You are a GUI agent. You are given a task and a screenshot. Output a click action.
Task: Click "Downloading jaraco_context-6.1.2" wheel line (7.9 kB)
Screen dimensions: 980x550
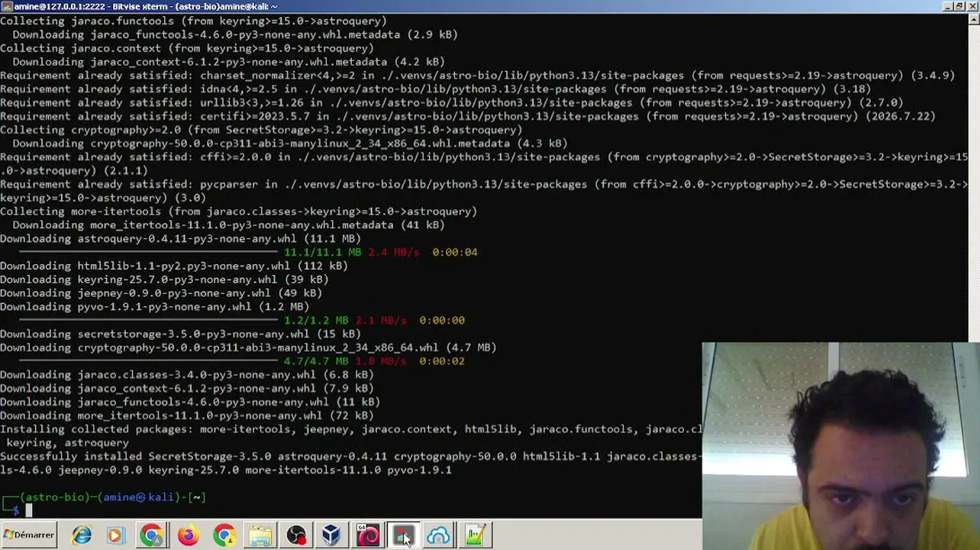click(187, 388)
